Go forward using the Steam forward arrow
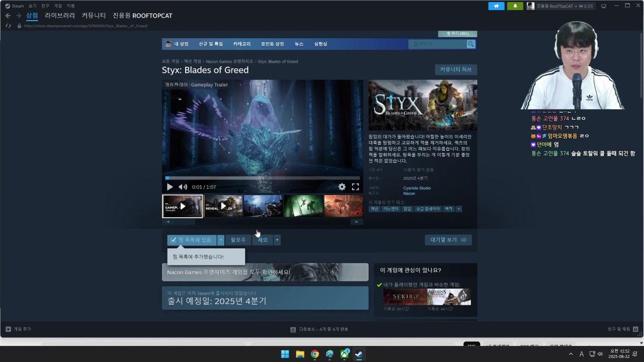 (19, 16)
